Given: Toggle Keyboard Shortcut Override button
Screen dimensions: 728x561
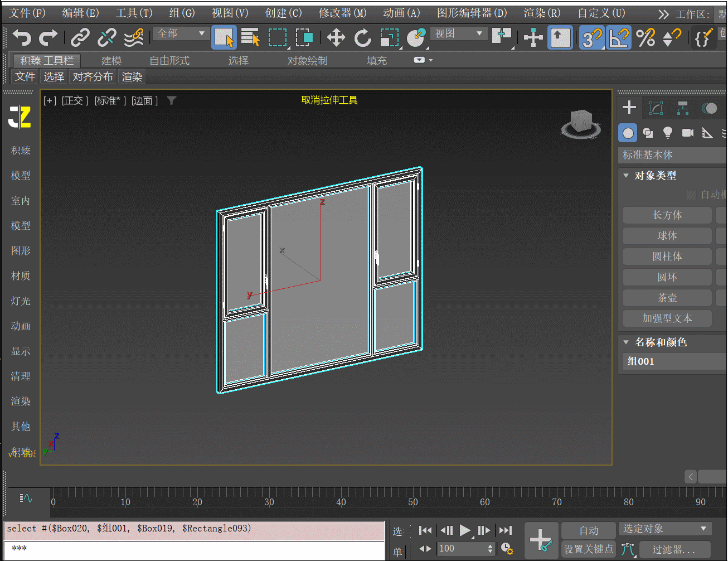Looking at the screenshot, I should tap(560, 38).
